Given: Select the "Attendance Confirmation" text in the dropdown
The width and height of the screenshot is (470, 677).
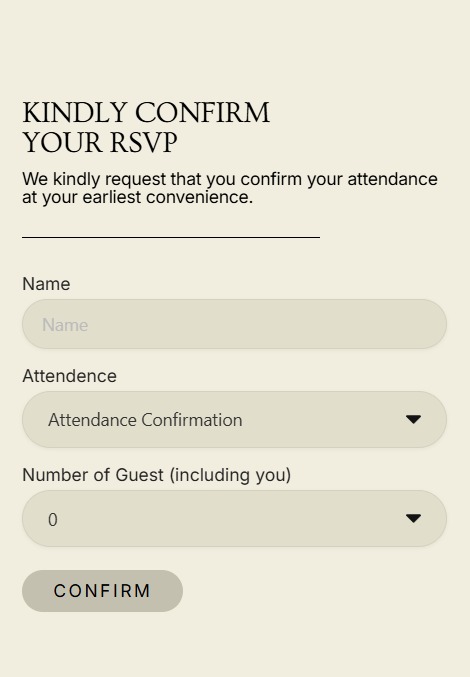Looking at the screenshot, I should 145,420.
